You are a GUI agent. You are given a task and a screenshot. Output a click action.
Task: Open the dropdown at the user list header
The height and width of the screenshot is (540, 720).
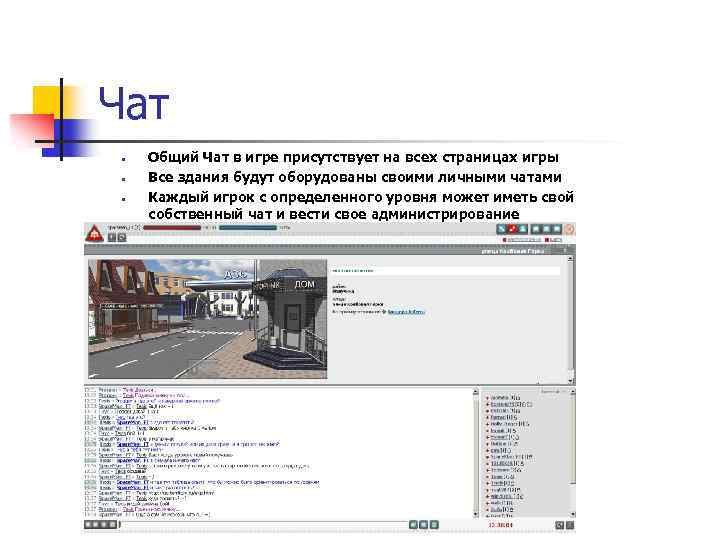point(553,392)
